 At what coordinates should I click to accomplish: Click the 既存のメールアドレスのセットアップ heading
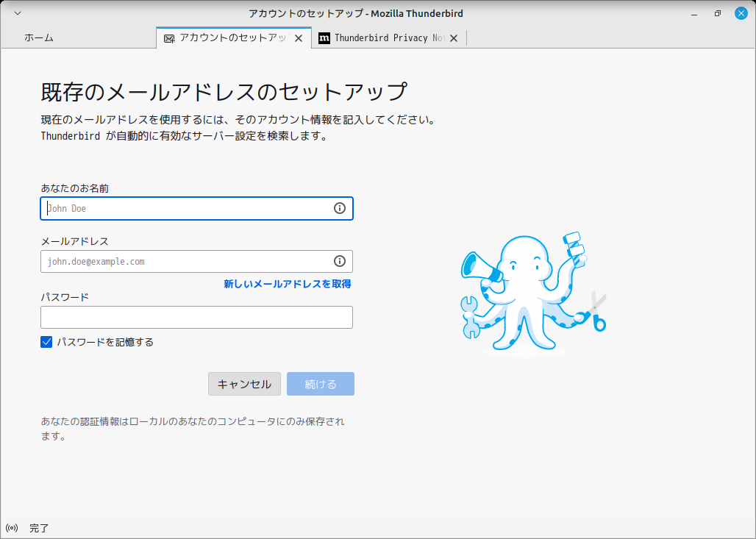[x=224, y=92]
